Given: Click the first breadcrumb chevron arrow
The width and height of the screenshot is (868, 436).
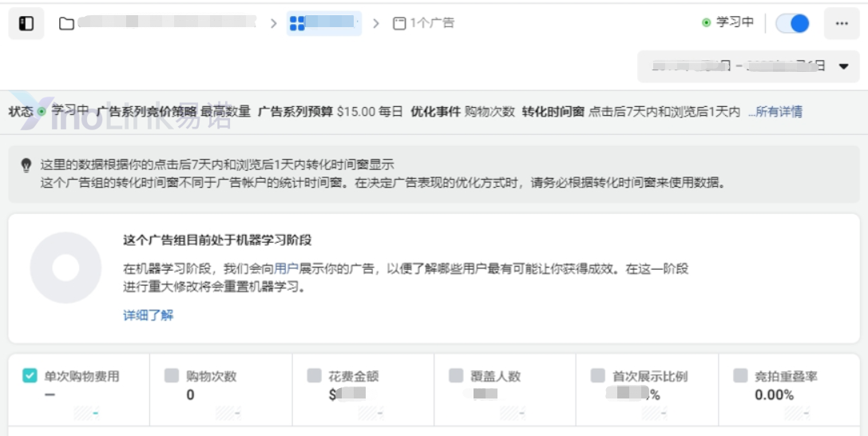Looking at the screenshot, I should click(273, 23).
